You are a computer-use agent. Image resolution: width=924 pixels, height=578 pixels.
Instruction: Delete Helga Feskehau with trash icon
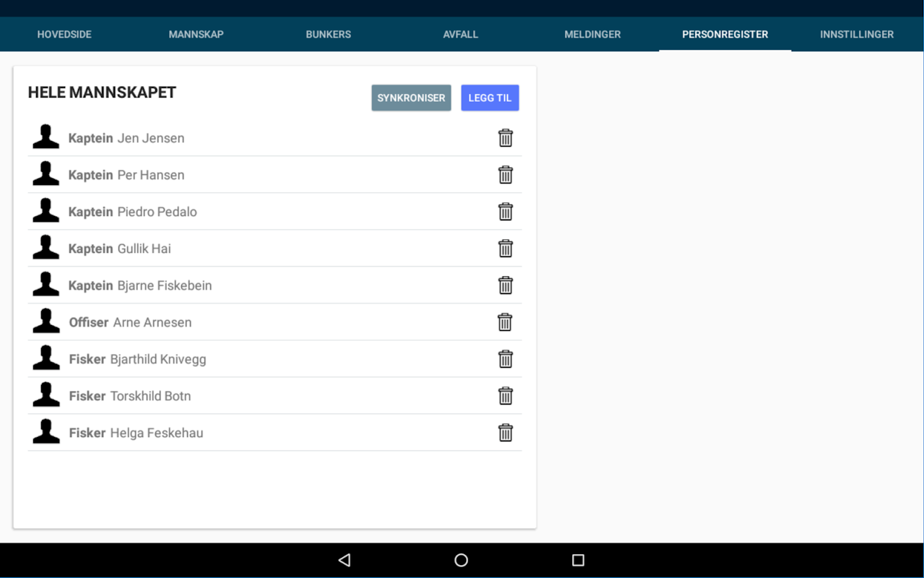click(506, 433)
